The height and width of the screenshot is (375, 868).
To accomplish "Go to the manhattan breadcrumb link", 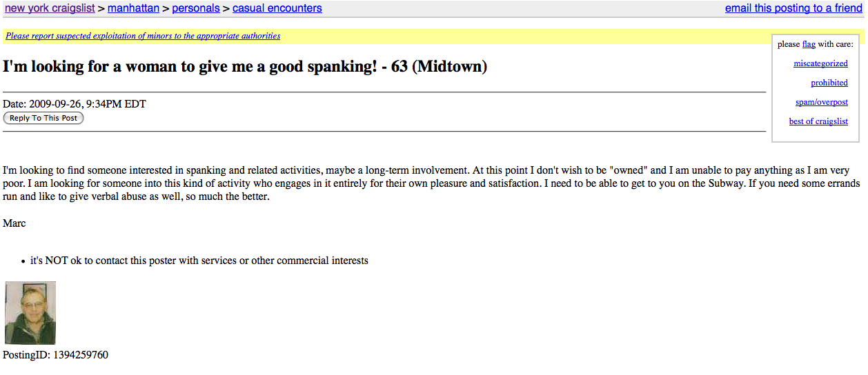I will [133, 8].
